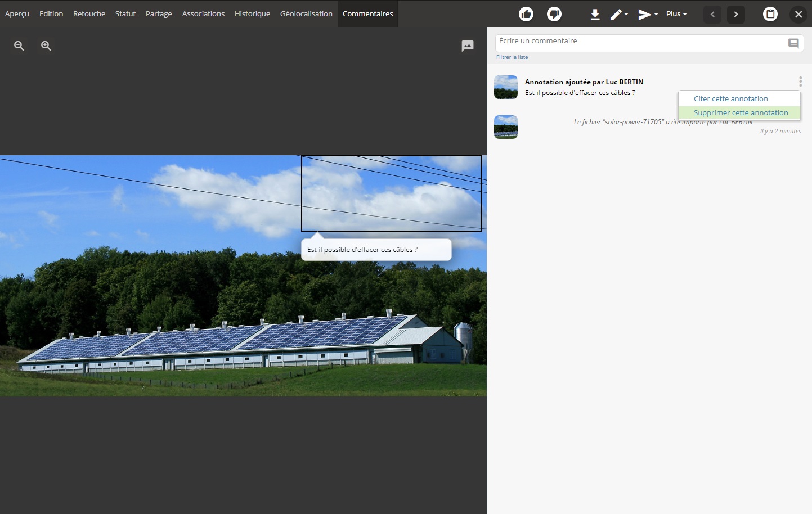The height and width of the screenshot is (514, 812).
Task: Switch to the Géolocalisation tab
Action: (x=306, y=13)
